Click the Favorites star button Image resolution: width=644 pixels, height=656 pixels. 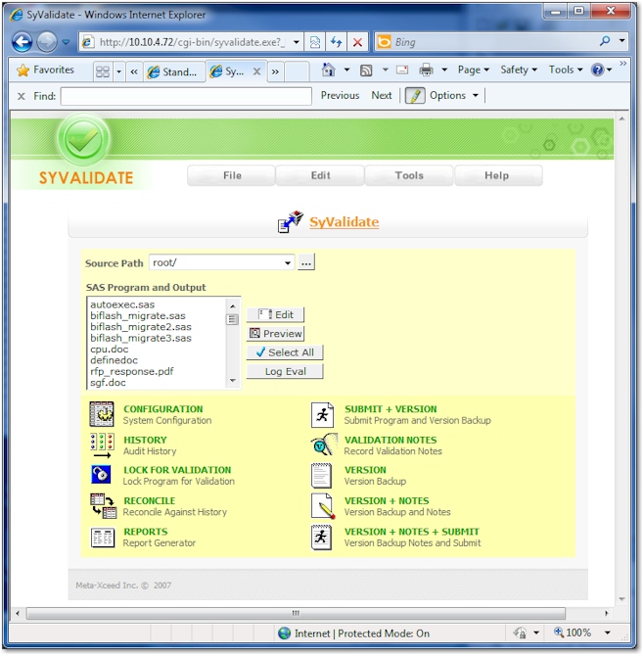pyautogui.click(x=46, y=70)
